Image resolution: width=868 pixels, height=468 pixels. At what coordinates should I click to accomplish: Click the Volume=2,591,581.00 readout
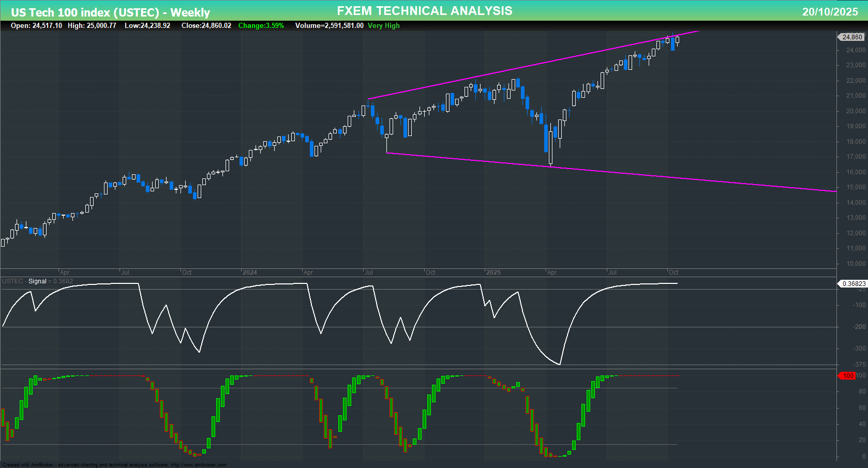(x=328, y=25)
